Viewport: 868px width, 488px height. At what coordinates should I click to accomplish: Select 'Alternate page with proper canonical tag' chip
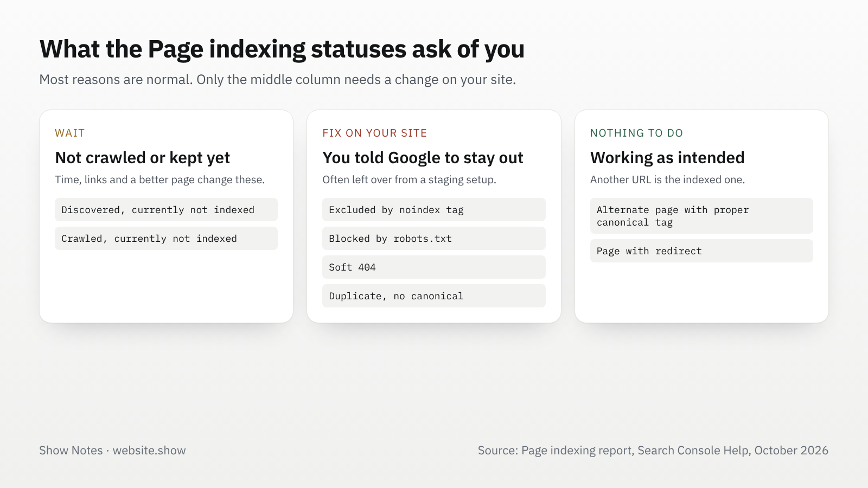701,216
